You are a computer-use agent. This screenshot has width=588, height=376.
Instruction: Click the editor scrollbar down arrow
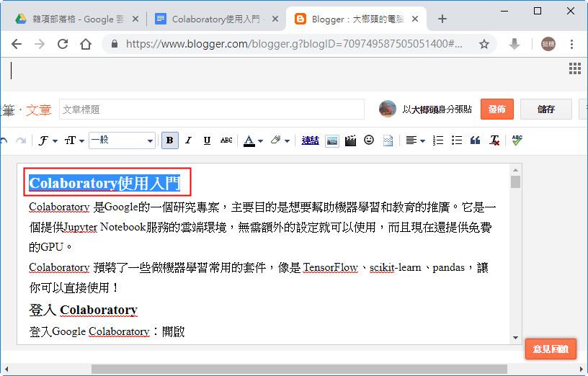(x=516, y=338)
